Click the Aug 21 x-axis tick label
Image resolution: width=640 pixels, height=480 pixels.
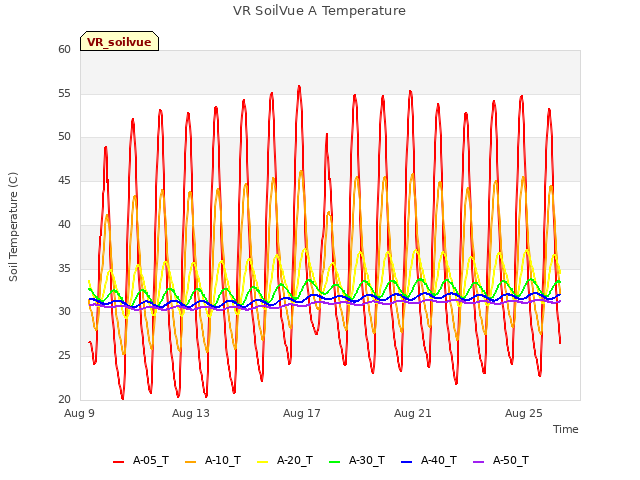click(413, 413)
